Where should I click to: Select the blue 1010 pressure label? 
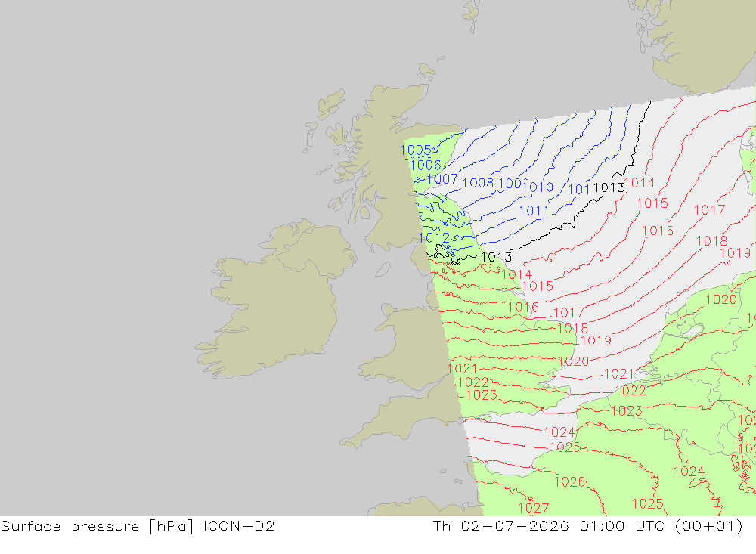pos(538,187)
